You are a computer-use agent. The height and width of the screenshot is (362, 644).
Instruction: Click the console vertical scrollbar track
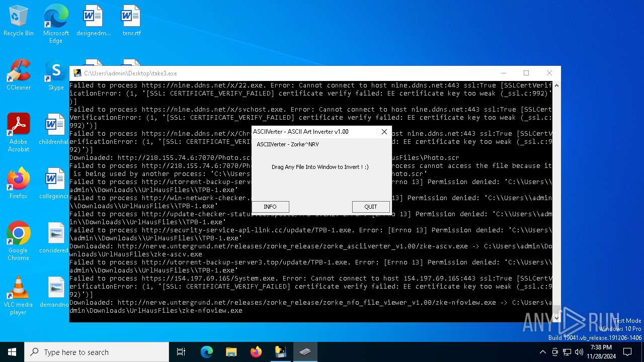[x=556, y=201]
